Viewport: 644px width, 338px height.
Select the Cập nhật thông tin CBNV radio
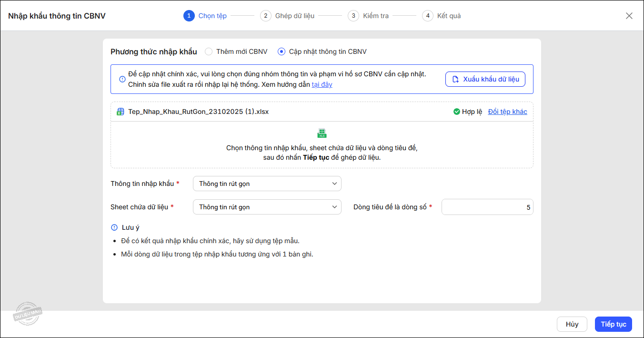tap(282, 51)
